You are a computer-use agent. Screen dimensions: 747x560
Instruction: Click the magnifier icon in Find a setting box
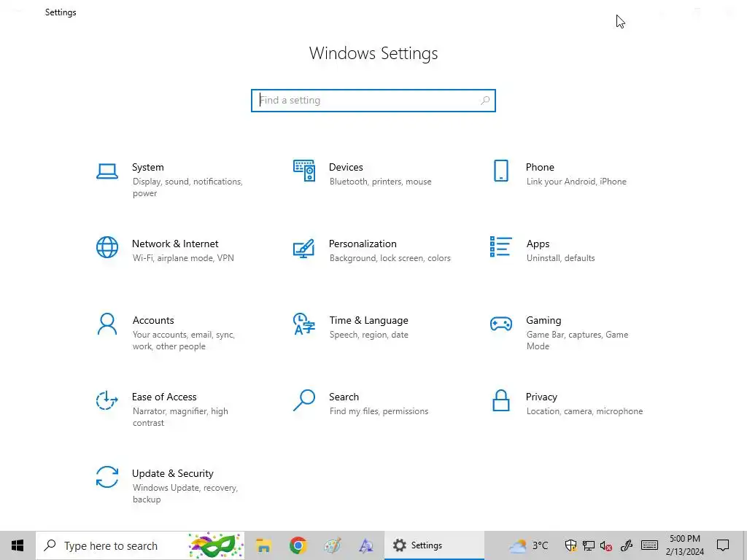point(485,101)
